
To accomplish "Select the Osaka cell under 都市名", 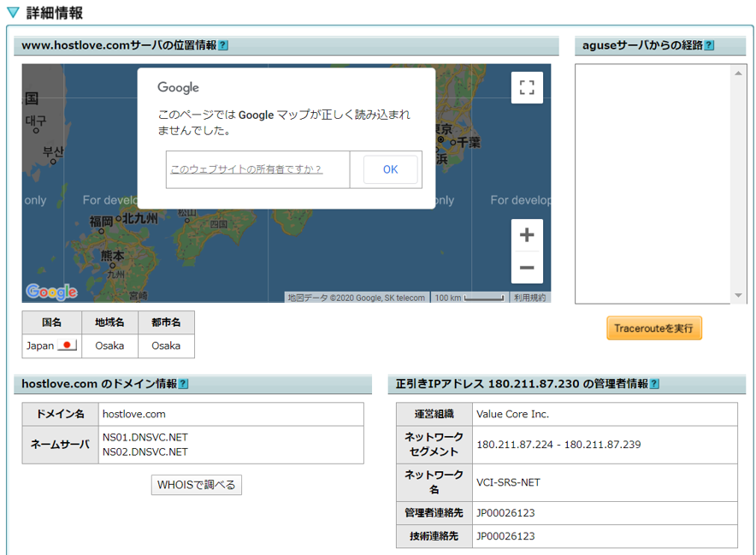I will (x=166, y=345).
